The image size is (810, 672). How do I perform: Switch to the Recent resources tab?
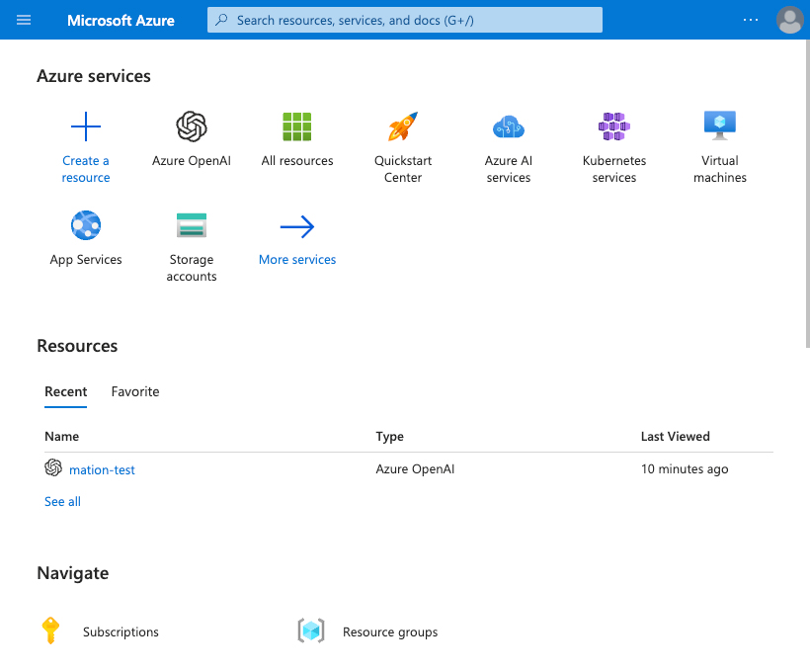[x=65, y=391]
